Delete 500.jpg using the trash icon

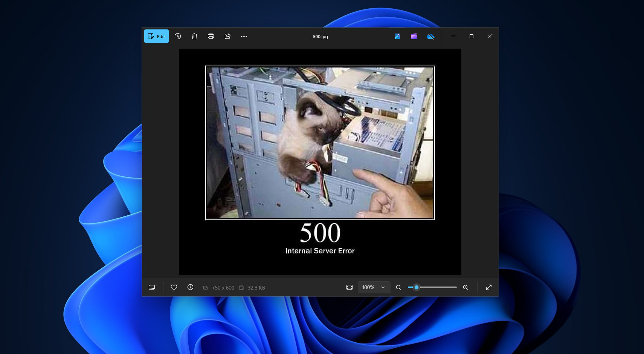(x=194, y=36)
